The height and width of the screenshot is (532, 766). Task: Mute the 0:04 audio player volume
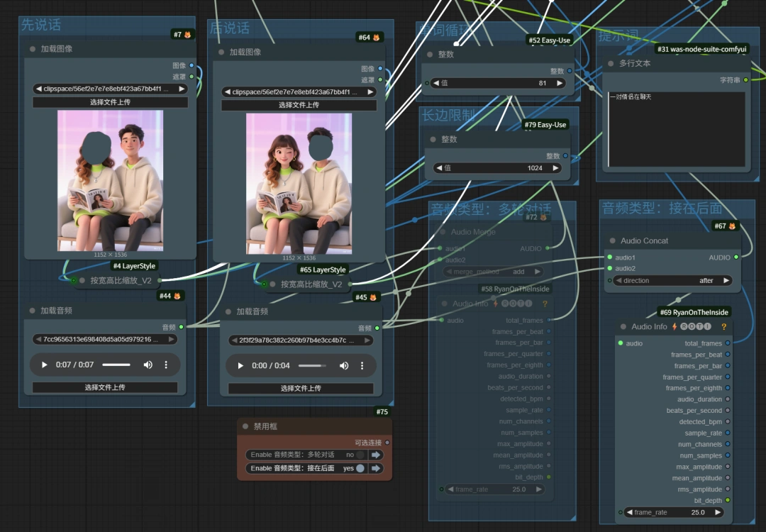[344, 365]
